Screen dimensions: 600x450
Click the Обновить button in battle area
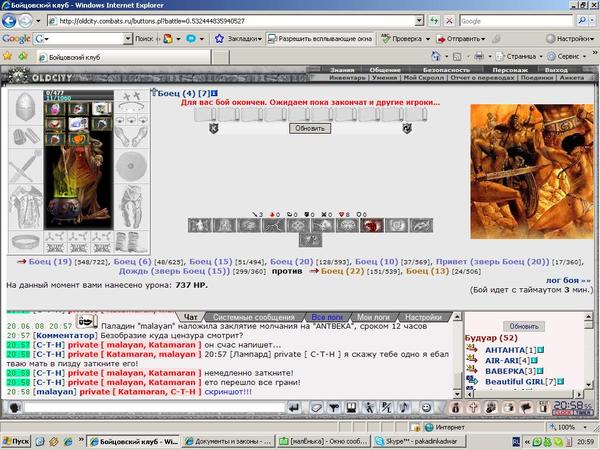pos(310,128)
